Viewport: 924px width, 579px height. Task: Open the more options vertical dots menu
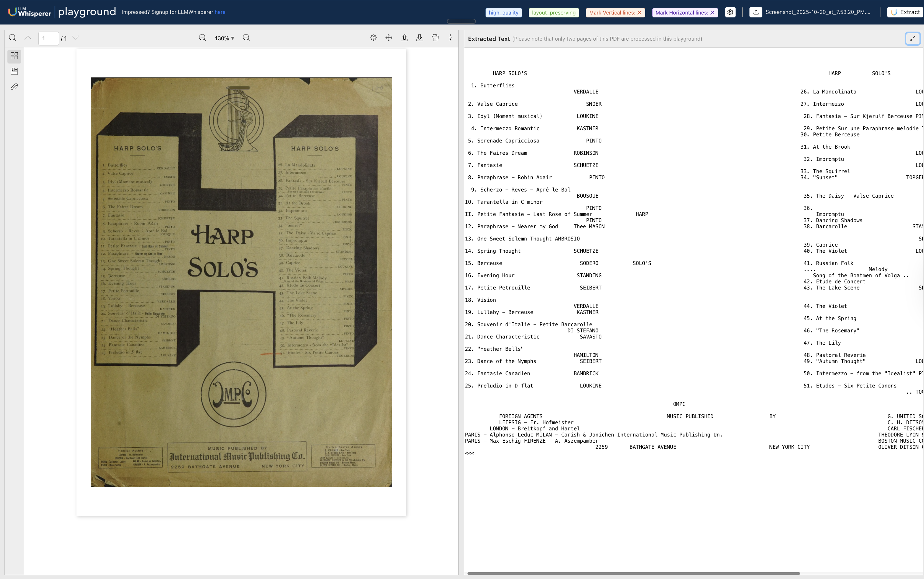click(451, 38)
